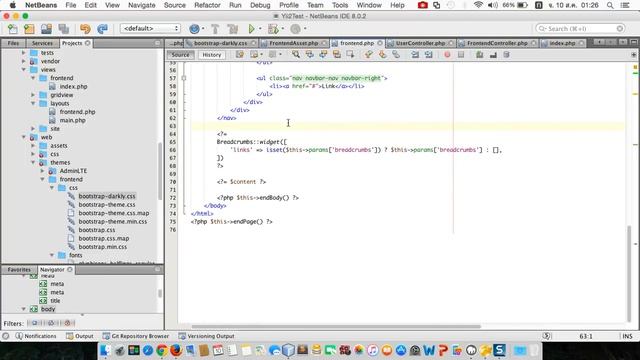Click the New Project toolbar icon
This screenshot has height=360, width=640.
pyautogui.click(x=29, y=29)
